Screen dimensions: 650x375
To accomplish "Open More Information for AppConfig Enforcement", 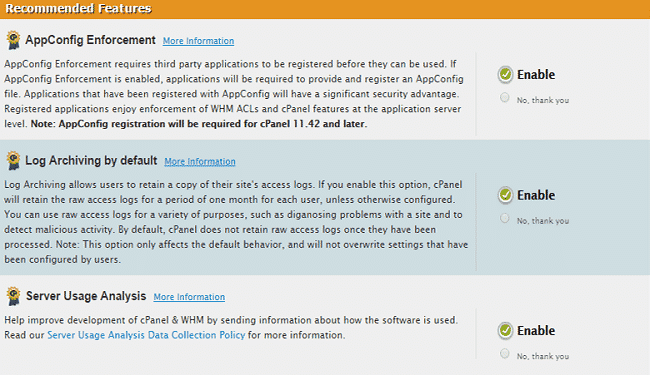I will (x=198, y=41).
